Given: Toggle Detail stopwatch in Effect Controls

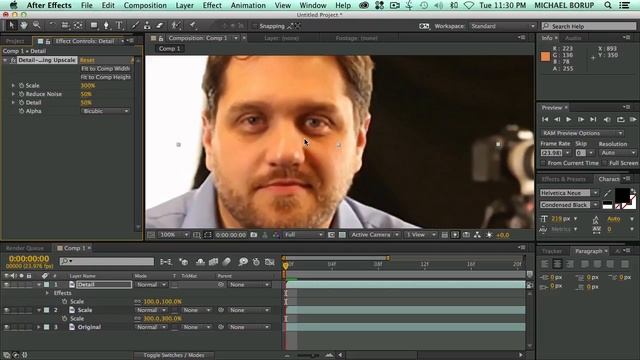Looking at the screenshot, I should coord(21,102).
